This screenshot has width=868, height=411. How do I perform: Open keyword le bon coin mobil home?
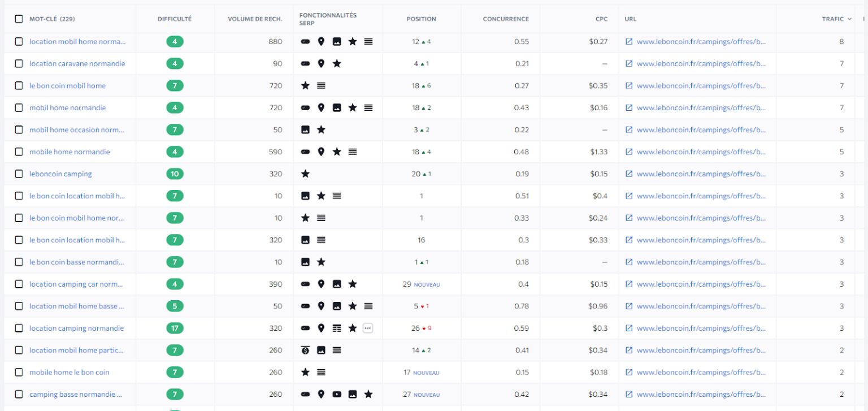tap(67, 86)
